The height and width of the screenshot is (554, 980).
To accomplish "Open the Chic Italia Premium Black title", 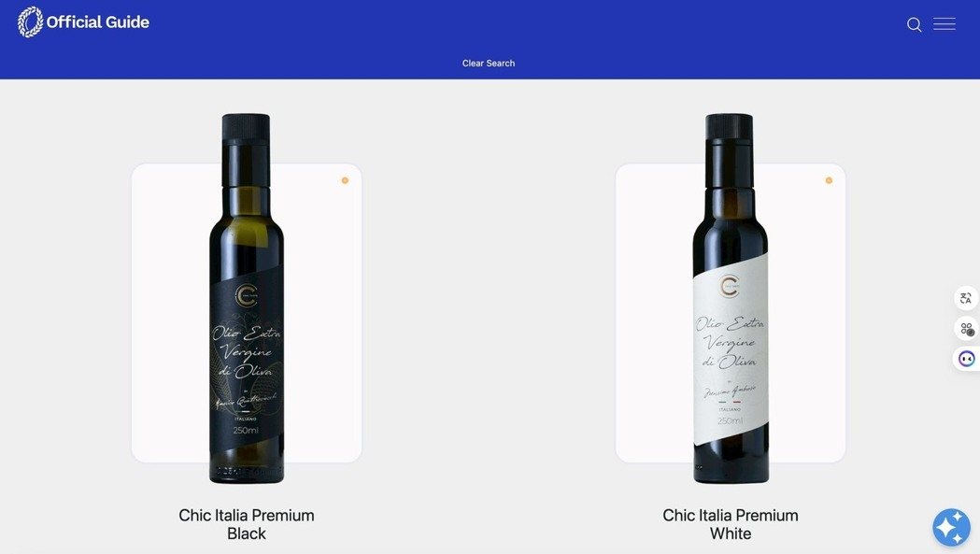I will pyautogui.click(x=247, y=524).
